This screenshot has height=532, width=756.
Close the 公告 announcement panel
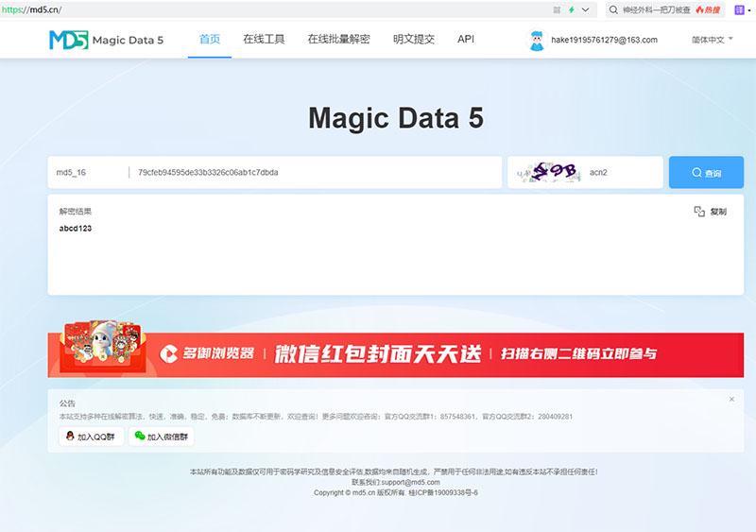tap(731, 400)
